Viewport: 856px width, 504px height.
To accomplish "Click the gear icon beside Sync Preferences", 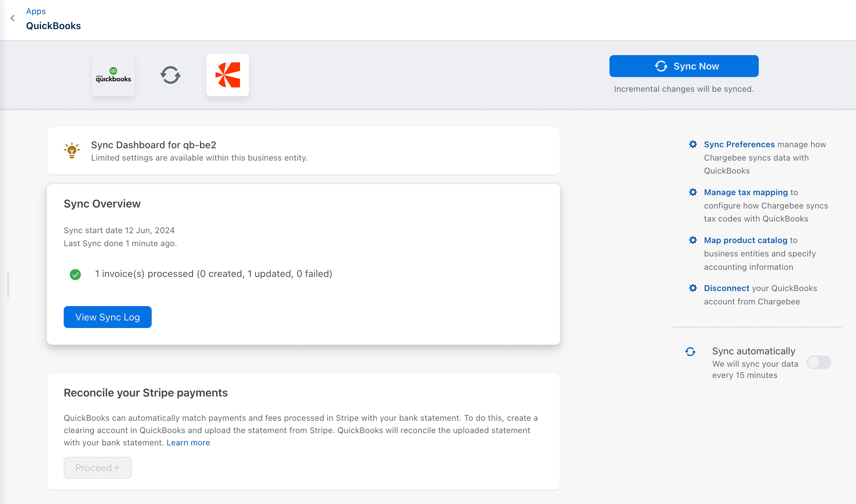I will (x=693, y=144).
